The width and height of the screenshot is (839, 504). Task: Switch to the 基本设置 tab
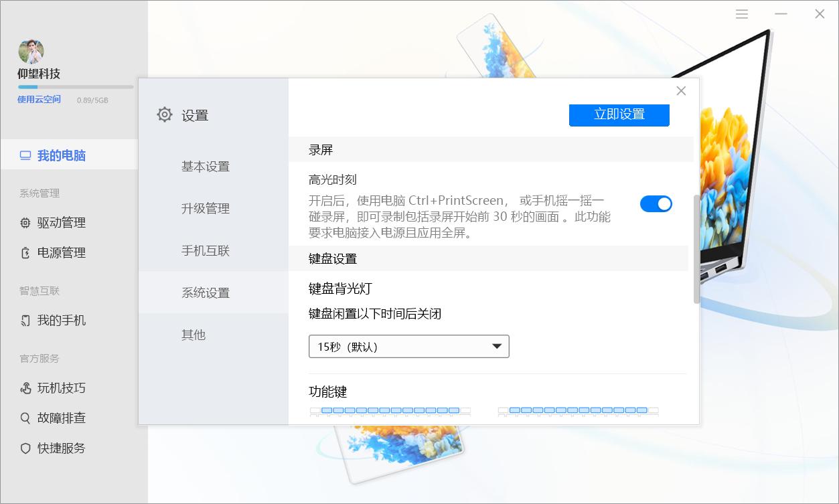(204, 167)
